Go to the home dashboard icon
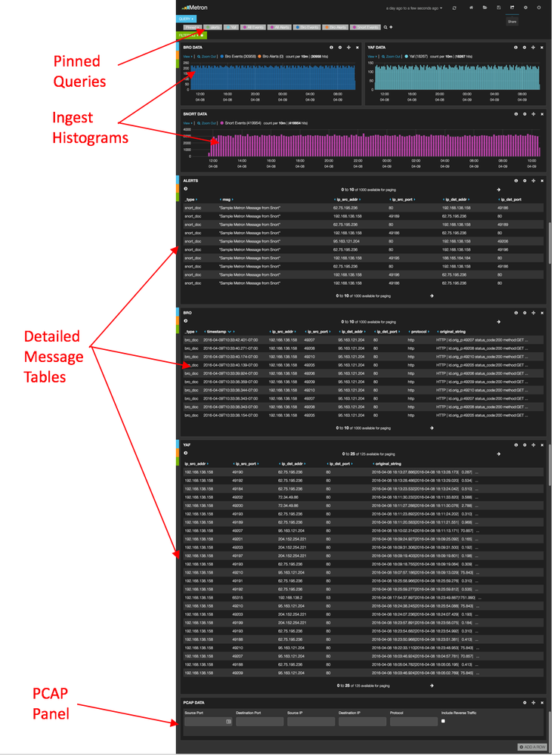560x755 pixels. tap(472, 8)
